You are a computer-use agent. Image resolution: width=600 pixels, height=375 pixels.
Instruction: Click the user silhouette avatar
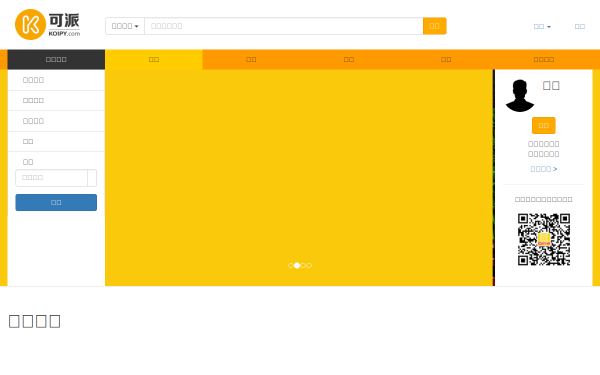point(520,96)
